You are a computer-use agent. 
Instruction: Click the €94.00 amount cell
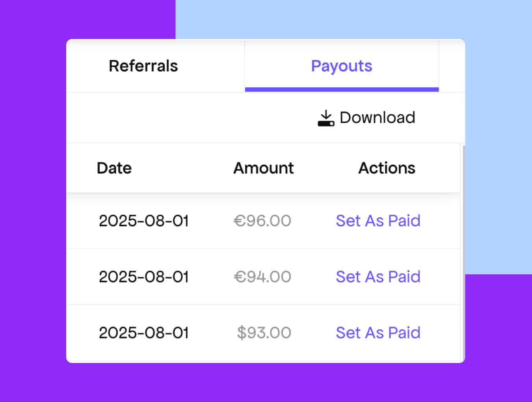click(262, 277)
